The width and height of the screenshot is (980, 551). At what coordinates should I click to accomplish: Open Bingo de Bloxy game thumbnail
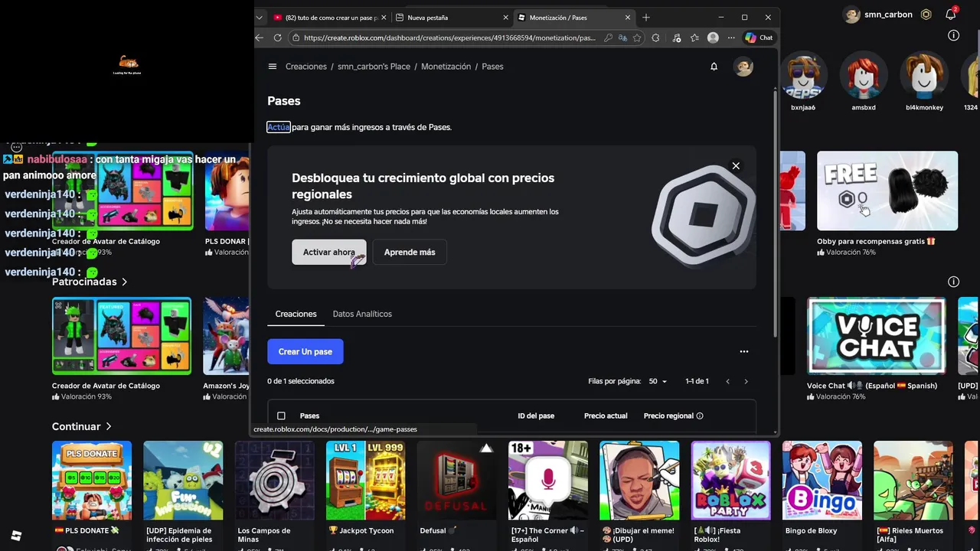click(822, 481)
